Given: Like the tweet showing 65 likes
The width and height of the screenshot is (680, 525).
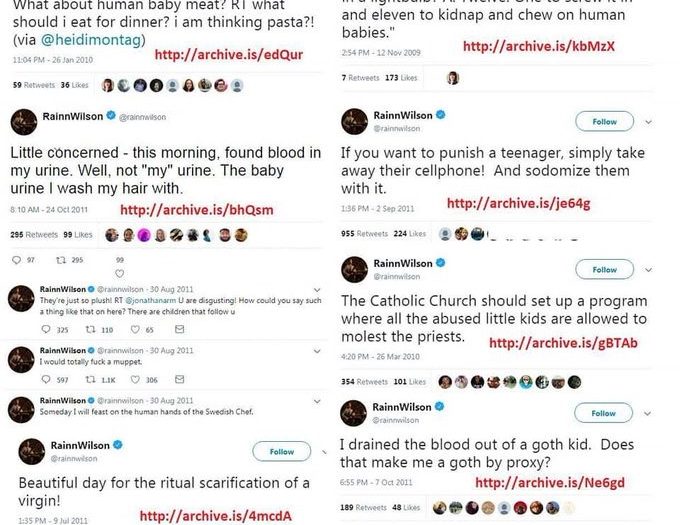Looking at the screenshot, I should [x=135, y=329].
